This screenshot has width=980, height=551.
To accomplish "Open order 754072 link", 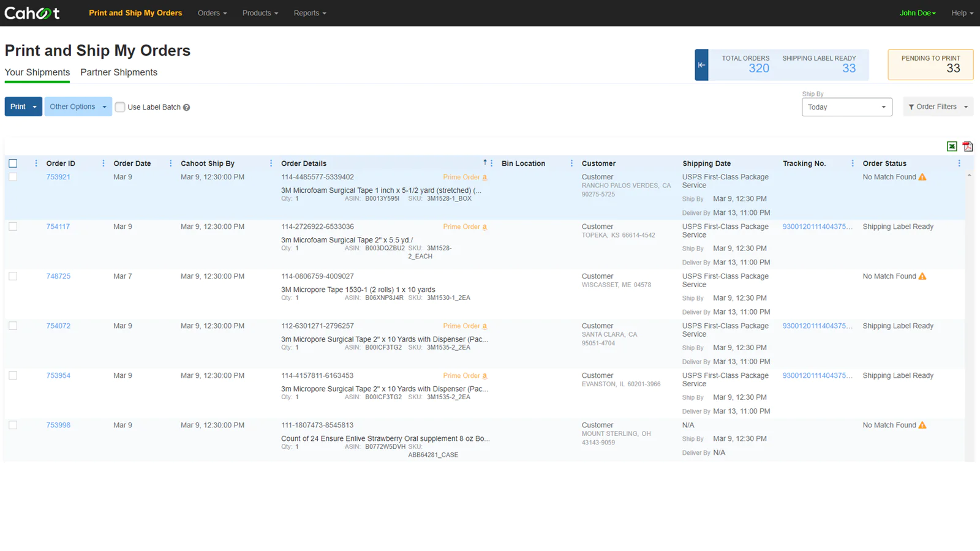I will tap(58, 326).
